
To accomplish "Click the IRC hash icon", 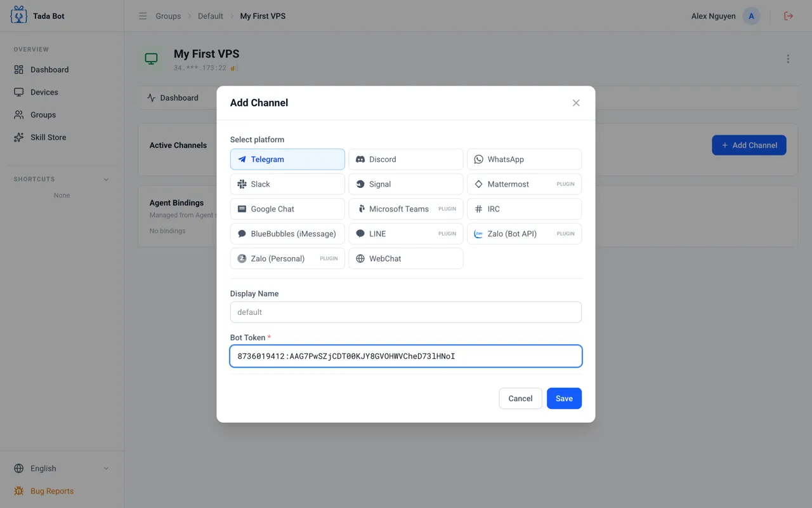I will click(478, 209).
